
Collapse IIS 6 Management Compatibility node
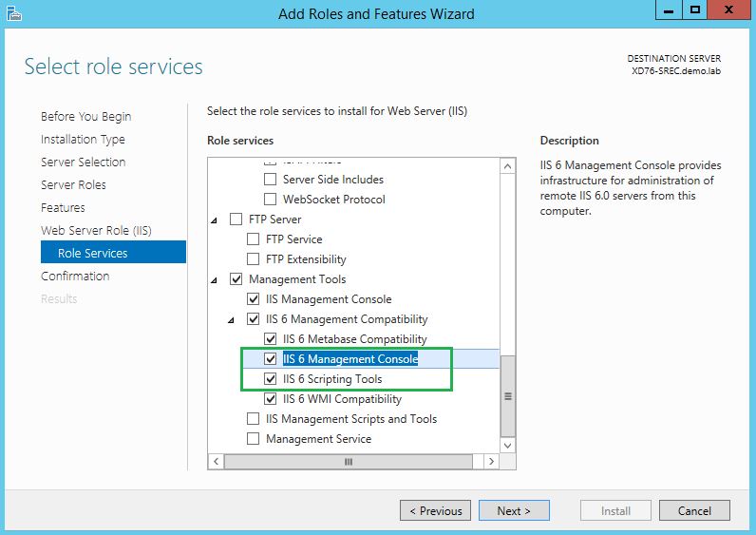tap(233, 319)
